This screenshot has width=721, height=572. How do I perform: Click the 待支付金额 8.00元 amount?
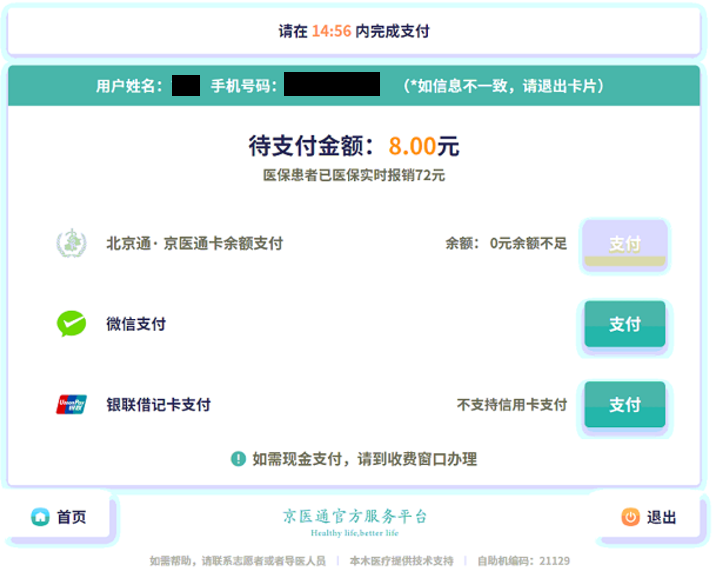click(x=354, y=146)
